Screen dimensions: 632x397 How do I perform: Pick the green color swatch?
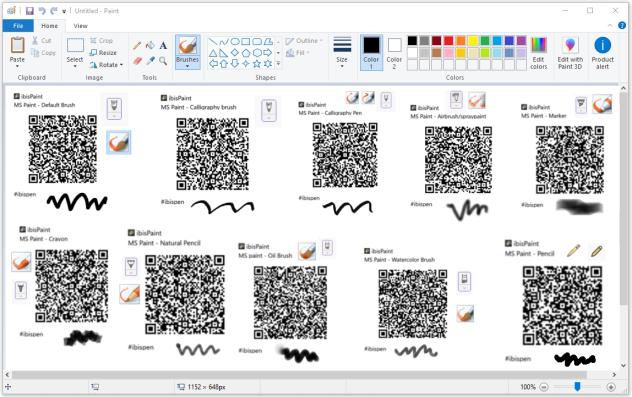(485, 40)
